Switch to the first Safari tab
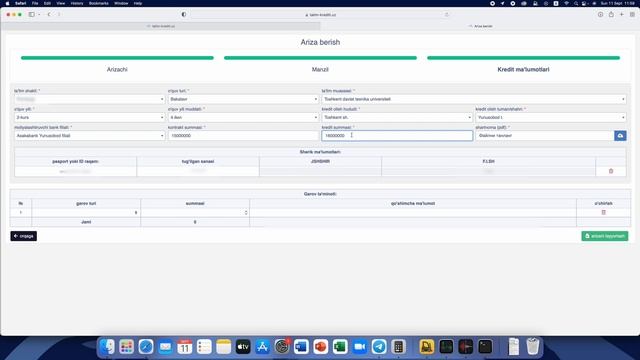This screenshot has width=640, height=360. pyautogui.click(x=161, y=26)
